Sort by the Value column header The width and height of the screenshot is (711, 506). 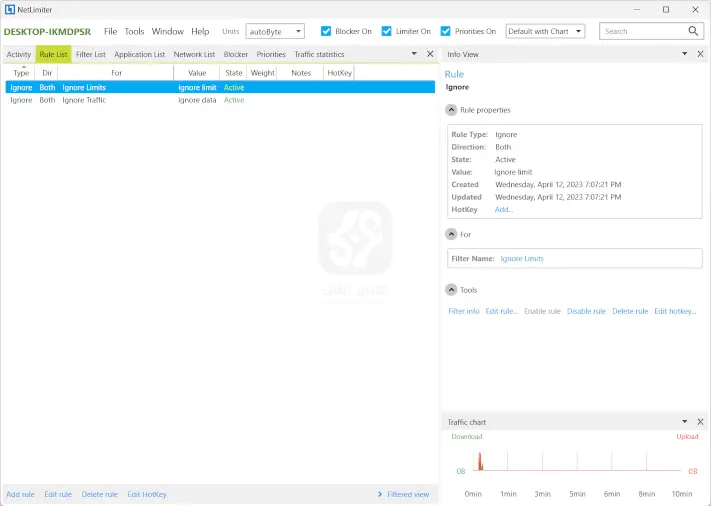pos(197,73)
